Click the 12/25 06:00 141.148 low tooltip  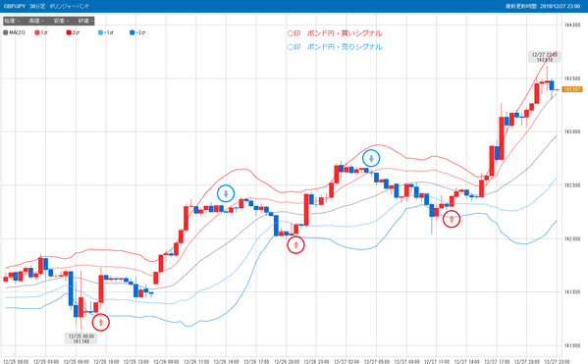[x=81, y=338]
